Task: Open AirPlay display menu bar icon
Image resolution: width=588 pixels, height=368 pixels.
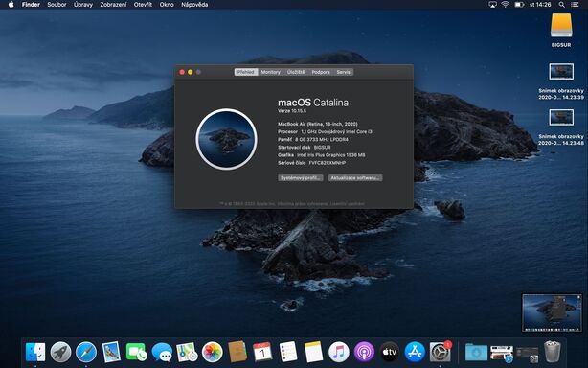Action: coord(492,5)
